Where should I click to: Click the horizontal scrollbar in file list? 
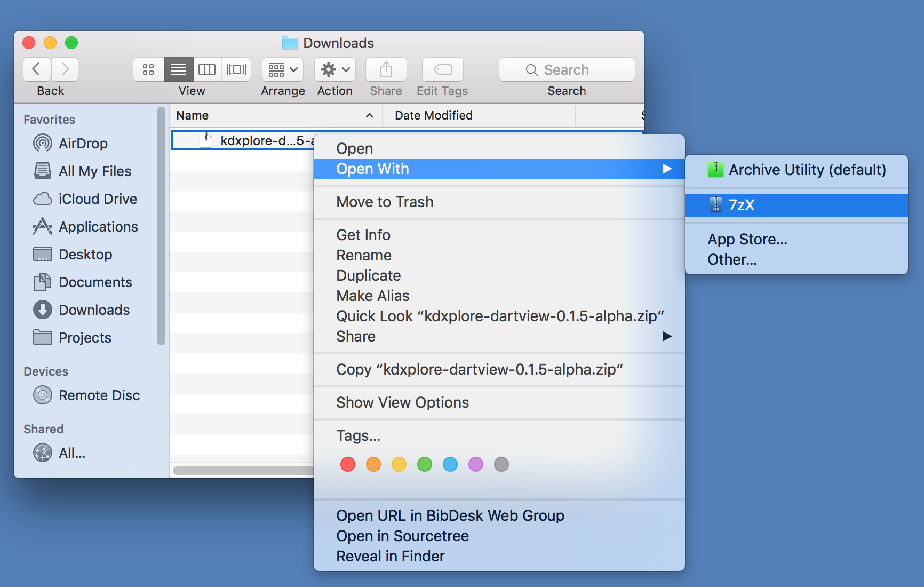[x=243, y=471]
